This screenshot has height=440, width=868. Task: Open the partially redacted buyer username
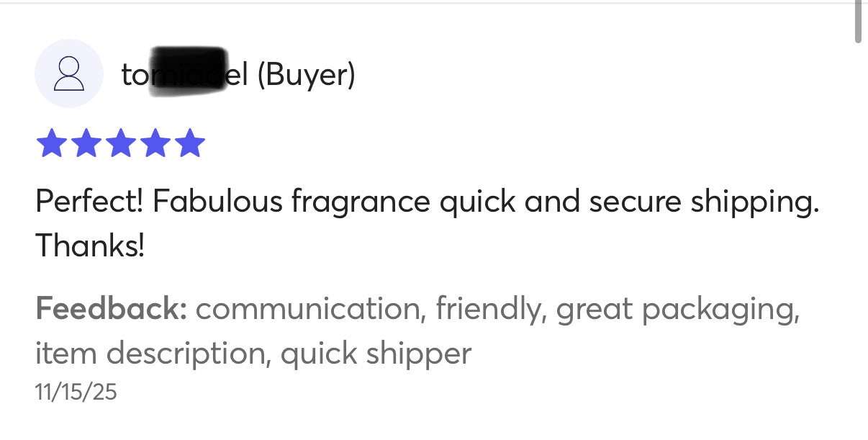tap(184, 74)
